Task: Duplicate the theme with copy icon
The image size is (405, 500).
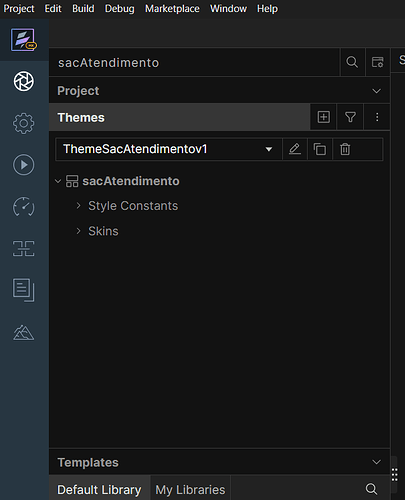Action: coord(320,149)
